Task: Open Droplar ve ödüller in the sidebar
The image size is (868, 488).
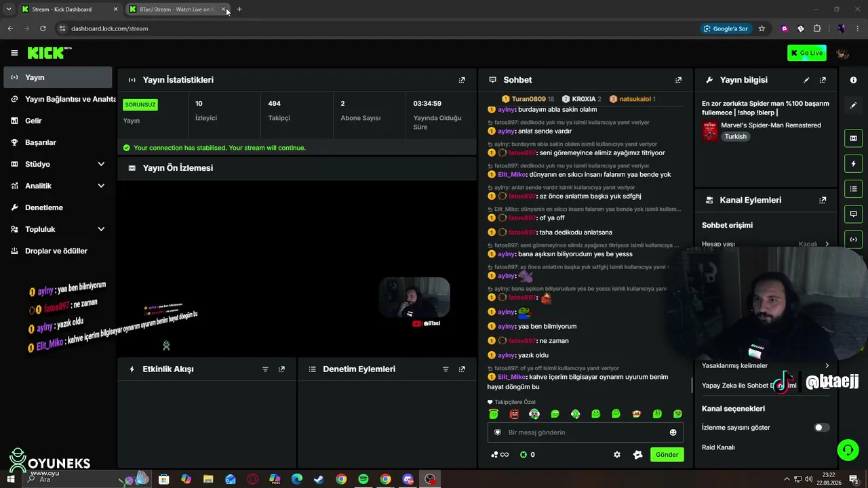Action: pyautogui.click(x=58, y=251)
